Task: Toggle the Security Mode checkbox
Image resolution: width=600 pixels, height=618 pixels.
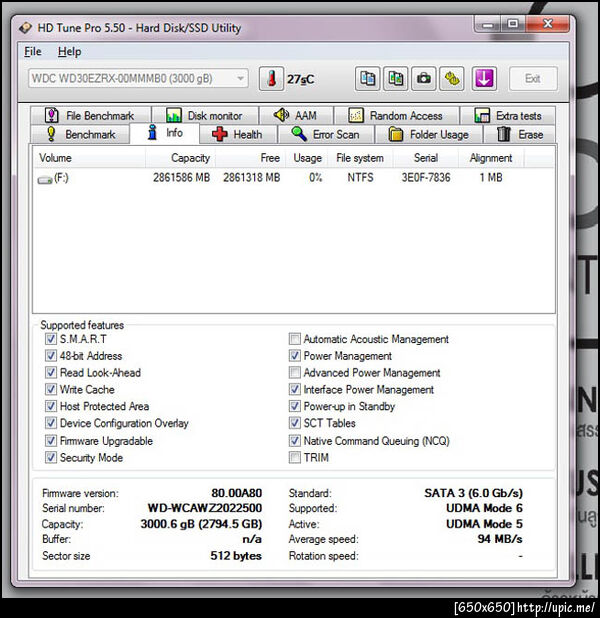Action: (50, 458)
